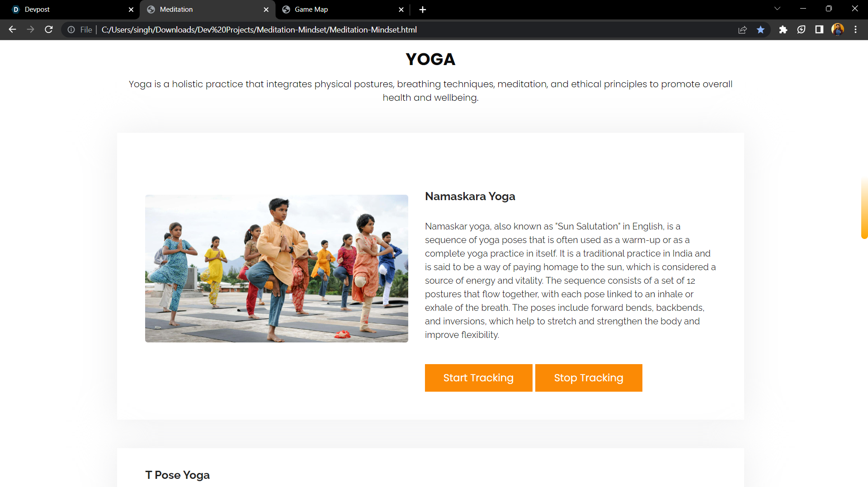
Task: Share this page icon in address bar
Action: (x=742, y=29)
